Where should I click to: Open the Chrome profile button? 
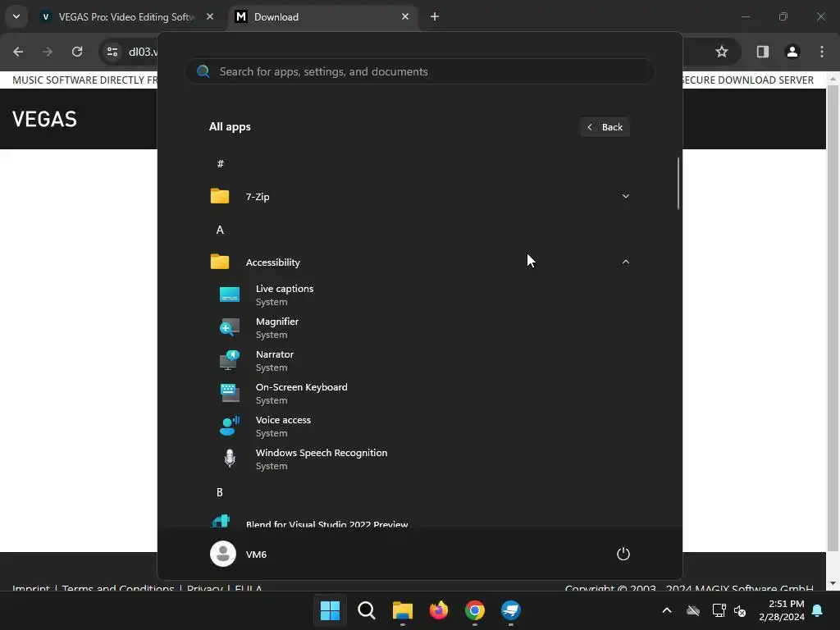click(792, 52)
